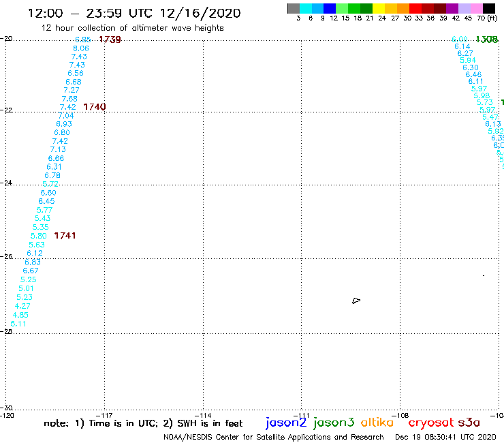Click the wave height value '8.06'
The height and width of the screenshot is (443, 504).
pyautogui.click(x=80, y=48)
